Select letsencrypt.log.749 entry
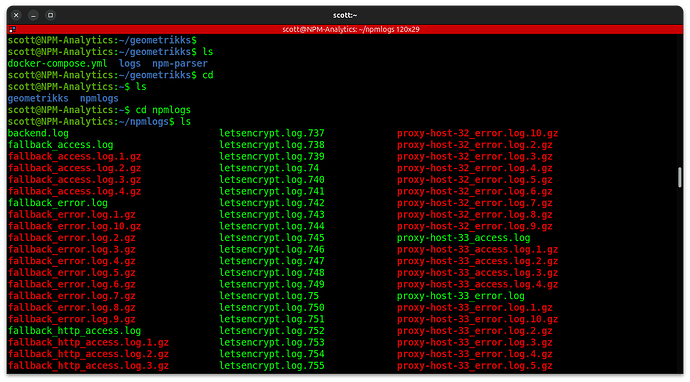 point(272,284)
